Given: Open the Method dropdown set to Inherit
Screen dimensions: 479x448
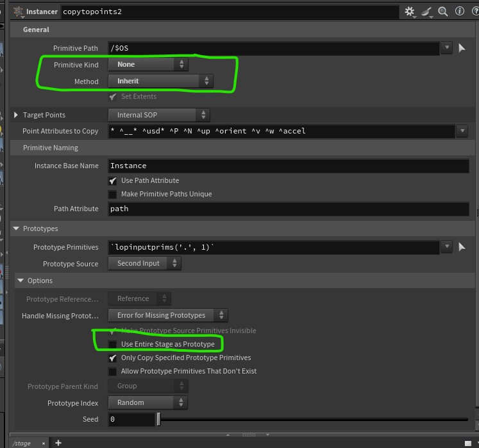Looking at the screenshot, I should click(160, 82).
